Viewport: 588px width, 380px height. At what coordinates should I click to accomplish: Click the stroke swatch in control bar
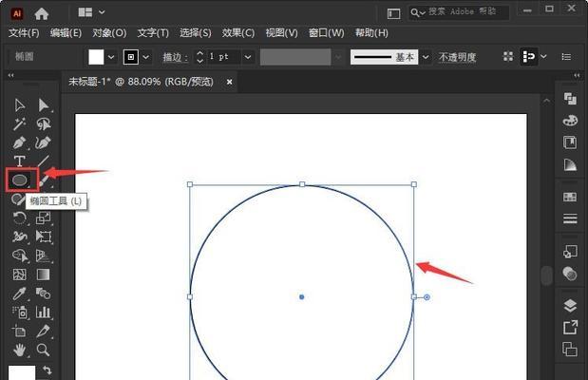(x=131, y=57)
